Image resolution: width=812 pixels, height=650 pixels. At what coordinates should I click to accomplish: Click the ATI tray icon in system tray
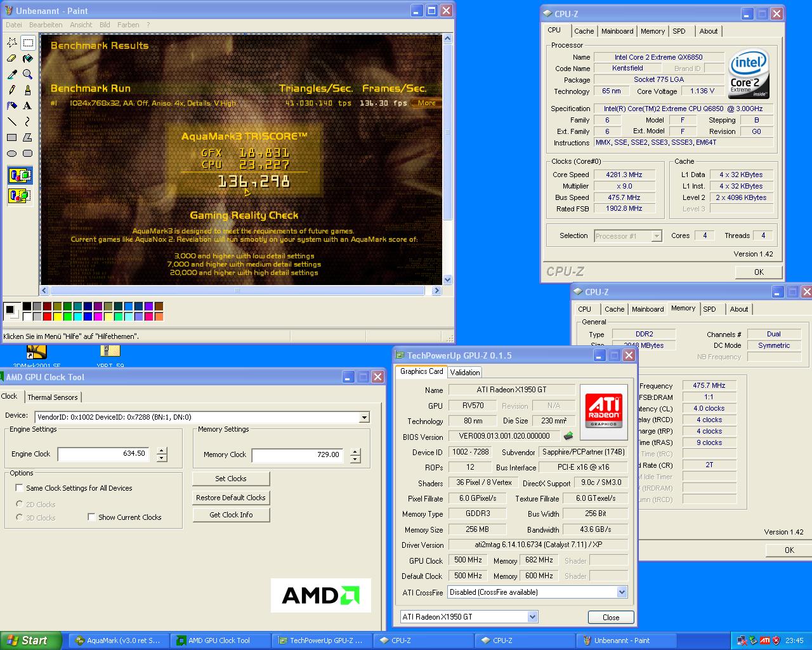pyautogui.click(x=765, y=640)
